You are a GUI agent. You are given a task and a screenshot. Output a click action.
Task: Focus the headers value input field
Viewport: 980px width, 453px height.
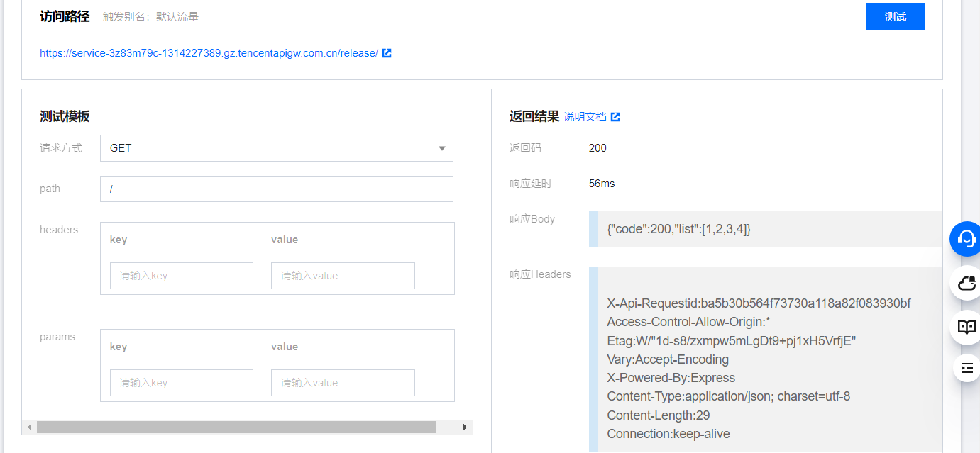(x=343, y=276)
